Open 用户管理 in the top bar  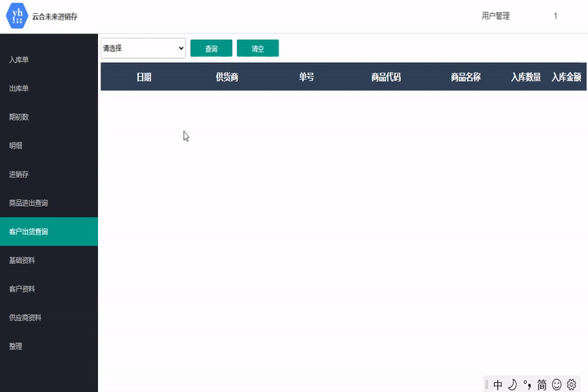click(496, 16)
